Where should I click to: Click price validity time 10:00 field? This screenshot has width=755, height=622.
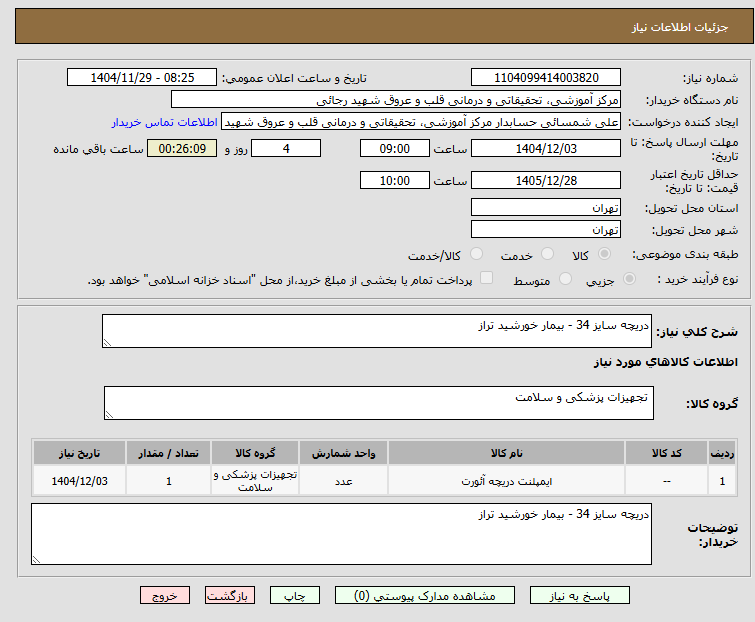(x=395, y=180)
